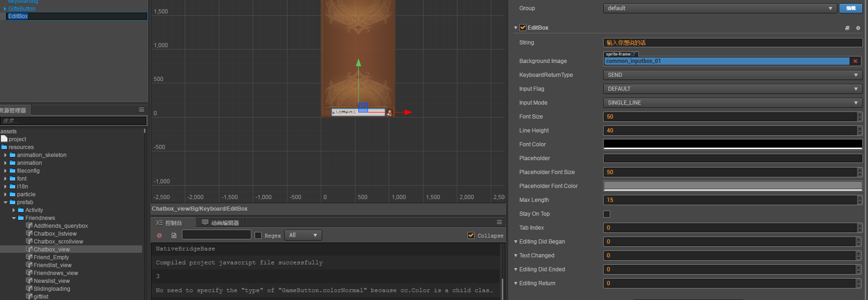
Task: Click the assets search box
Action: point(73,121)
